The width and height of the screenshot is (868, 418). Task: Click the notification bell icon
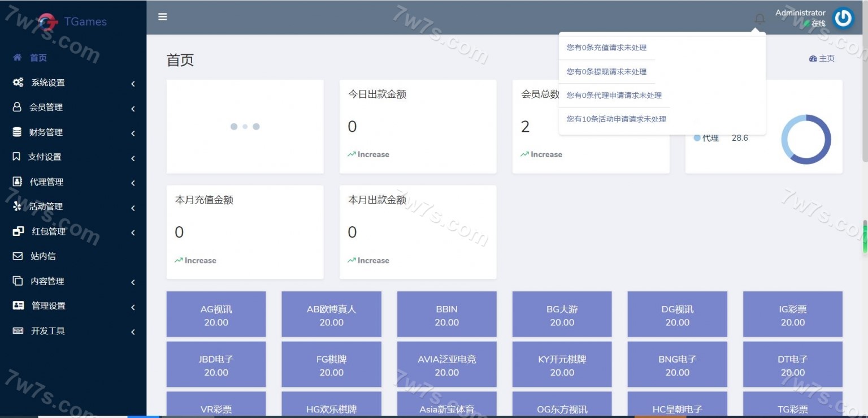(x=759, y=19)
